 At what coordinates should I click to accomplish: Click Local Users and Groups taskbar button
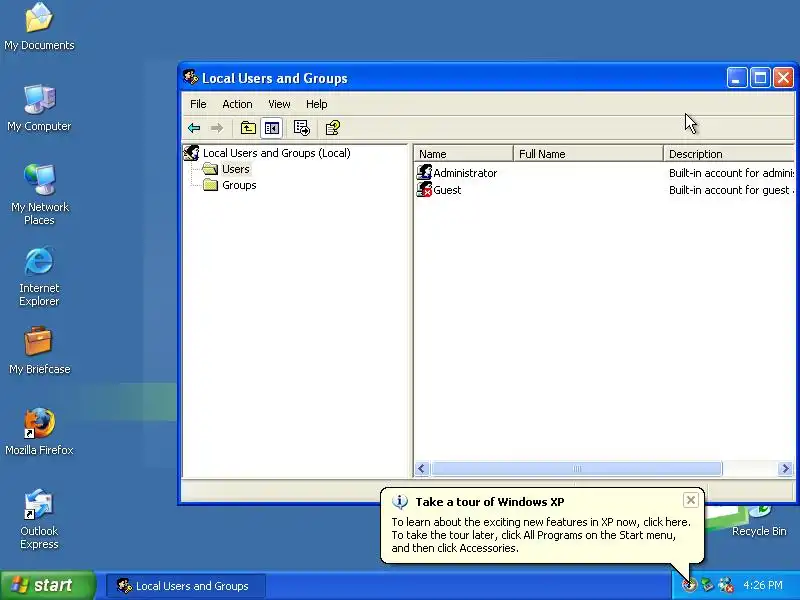pyautogui.click(x=186, y=586)
